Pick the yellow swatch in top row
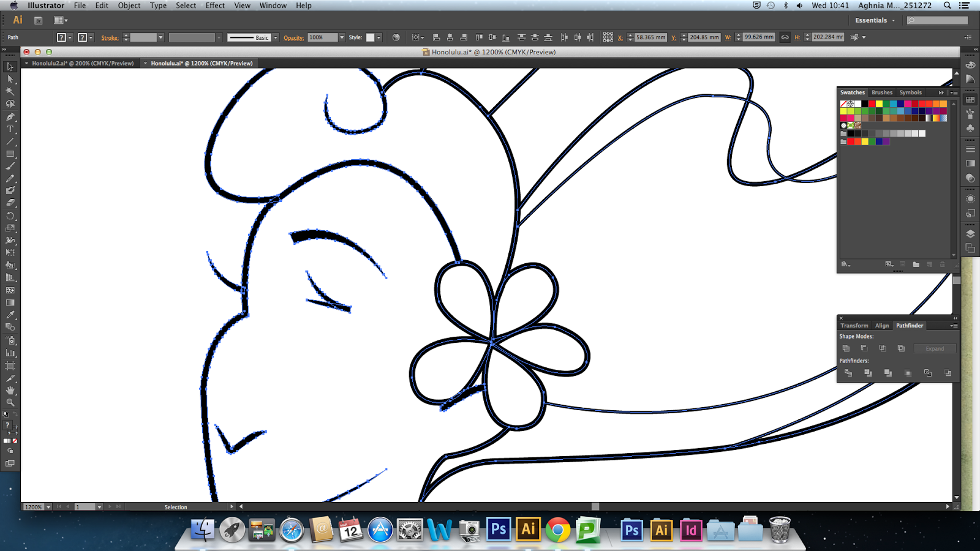 tap(879, 104)
